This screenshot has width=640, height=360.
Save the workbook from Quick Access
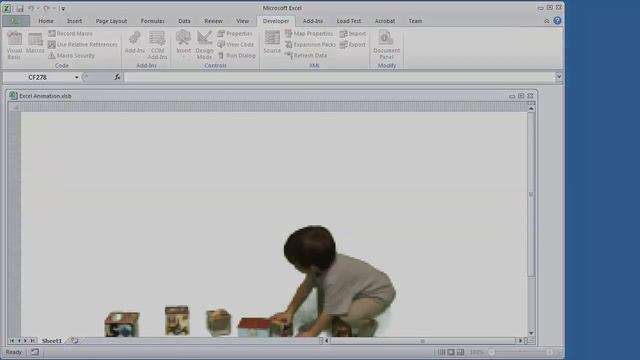[20, 8]
